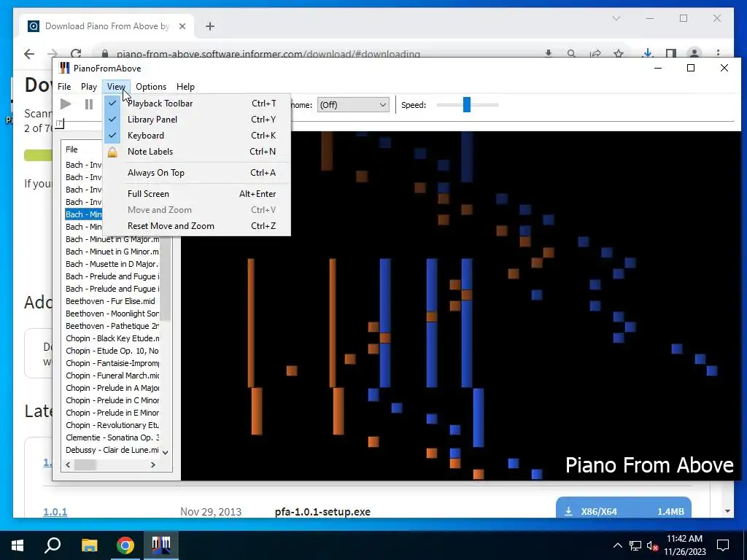The width and height of the screenshot is (747, 560).
Task: Select Clementie - Sonatina Op. 3
Action: [x=112, y=437]
